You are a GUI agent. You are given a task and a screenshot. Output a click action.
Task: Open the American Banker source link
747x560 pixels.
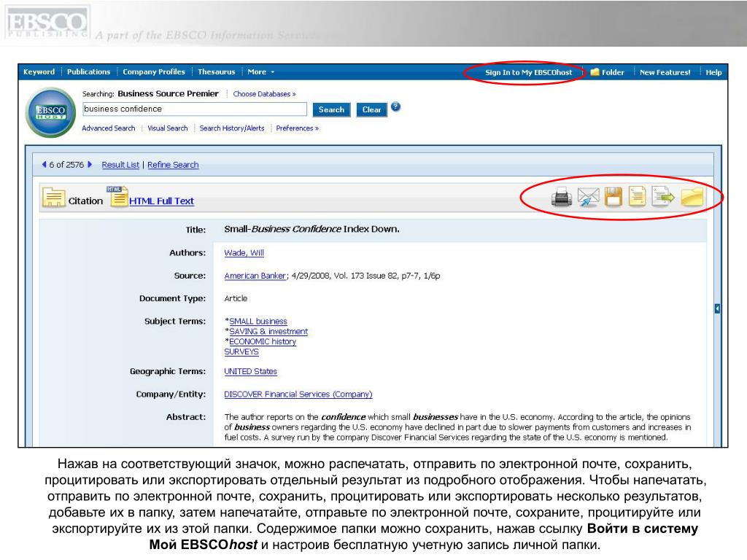pyautogui.click(x=255, y=276)
